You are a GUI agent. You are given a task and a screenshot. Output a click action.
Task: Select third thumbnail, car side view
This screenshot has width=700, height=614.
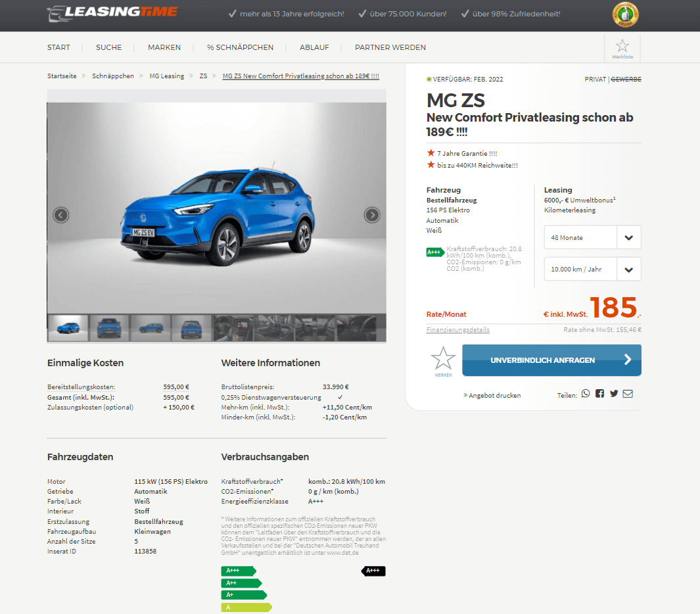pos(151,328)
